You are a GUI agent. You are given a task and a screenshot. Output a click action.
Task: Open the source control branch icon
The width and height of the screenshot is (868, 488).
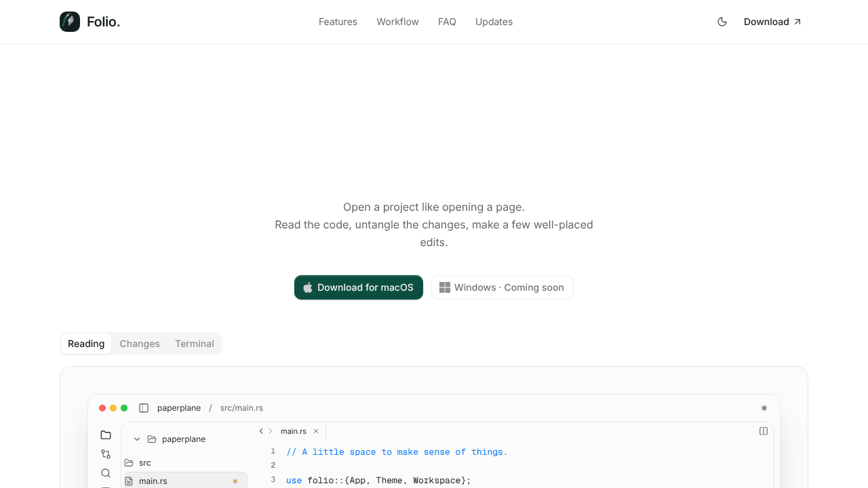pos(106,454)
